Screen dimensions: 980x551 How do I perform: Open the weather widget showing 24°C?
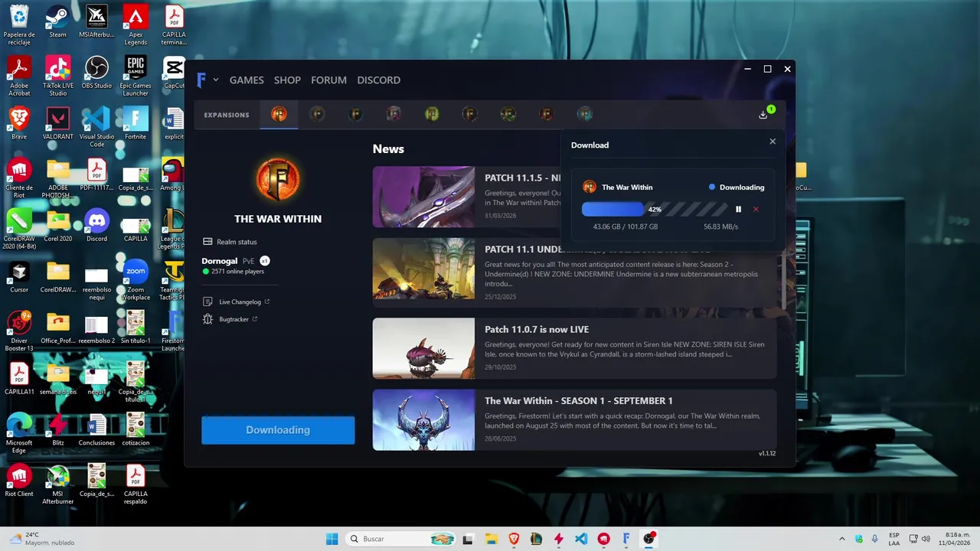pos(42,539)
